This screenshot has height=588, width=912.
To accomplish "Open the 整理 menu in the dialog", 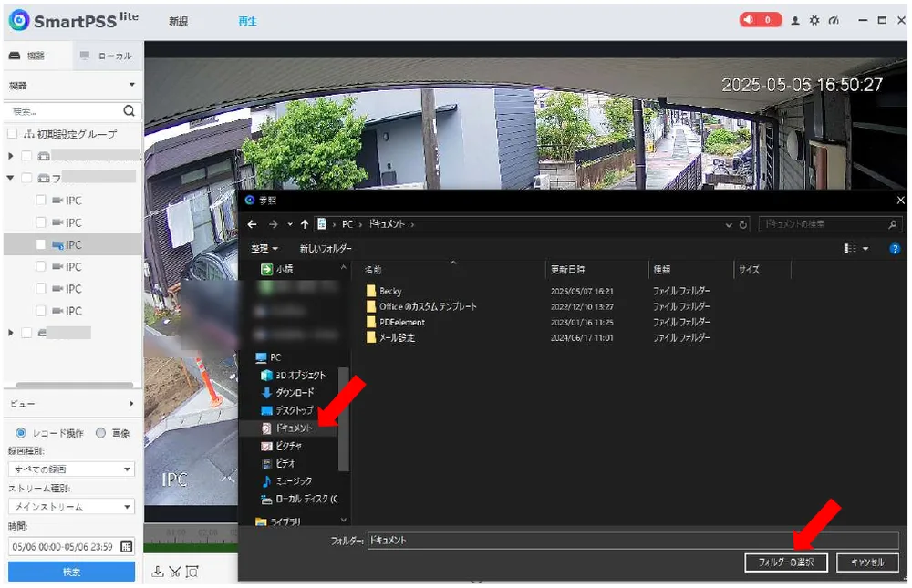I will (x=264, y=248).
